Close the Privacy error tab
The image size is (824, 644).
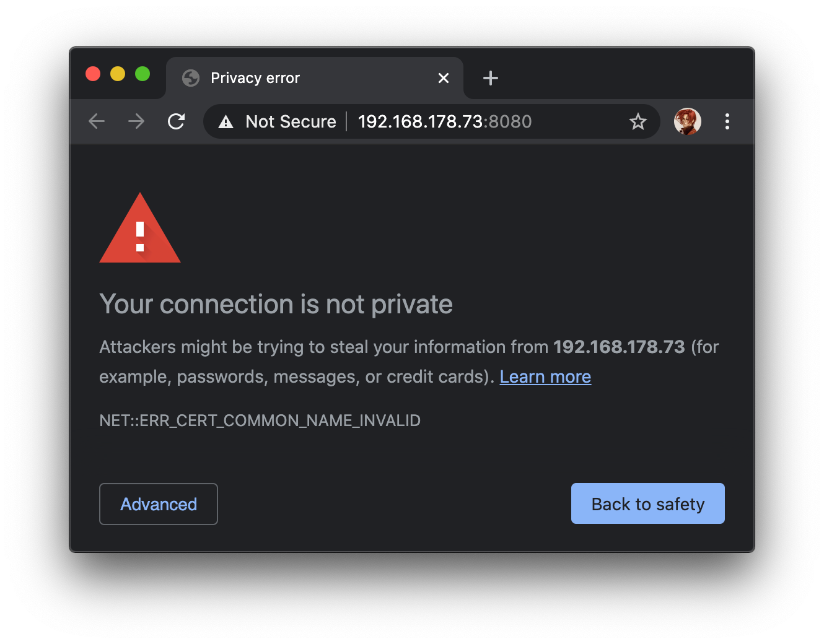pos(444,78)
